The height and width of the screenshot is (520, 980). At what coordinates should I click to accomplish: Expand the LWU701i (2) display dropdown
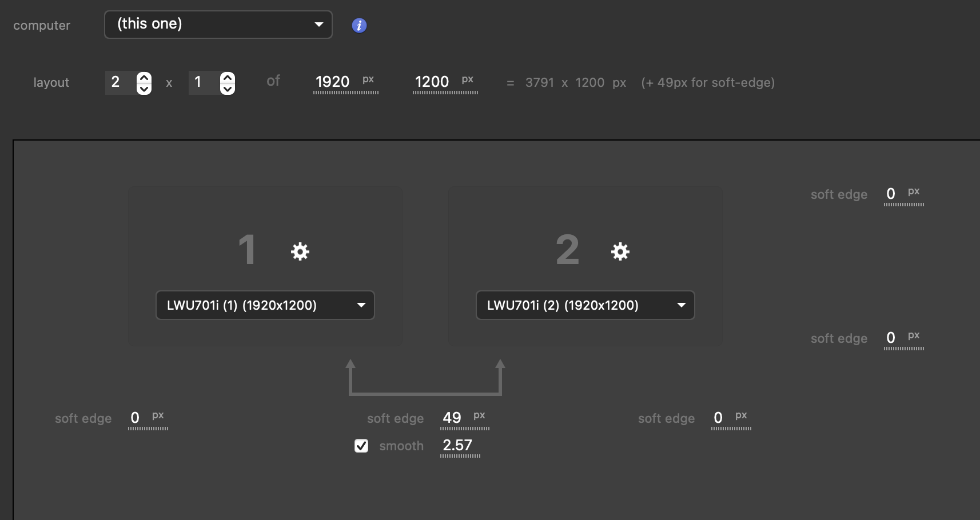click(585, 305)
